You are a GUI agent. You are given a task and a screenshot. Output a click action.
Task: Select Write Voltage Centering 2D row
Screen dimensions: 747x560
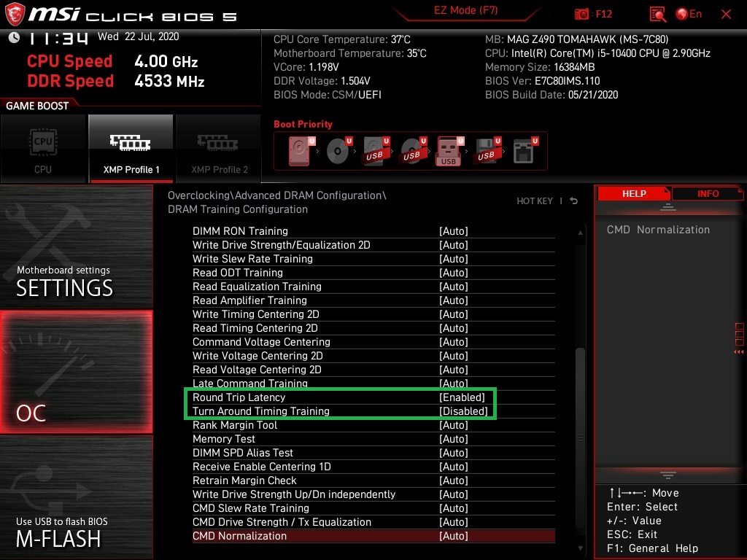pyautogui.click(x=373, y=356)
